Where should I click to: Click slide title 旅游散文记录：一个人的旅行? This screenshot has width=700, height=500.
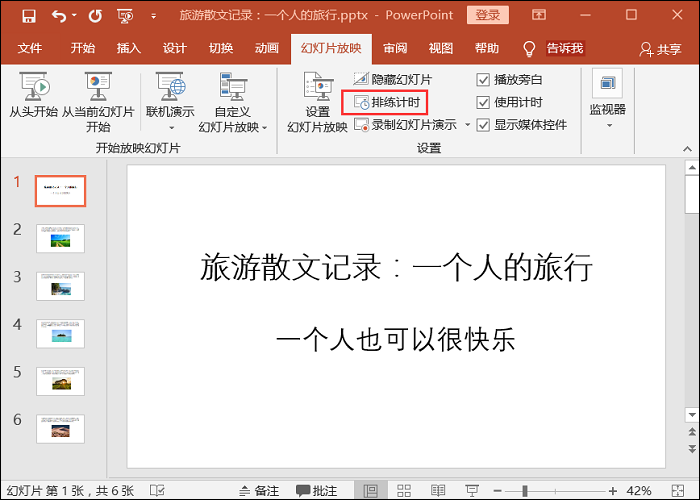click(396, 267)
